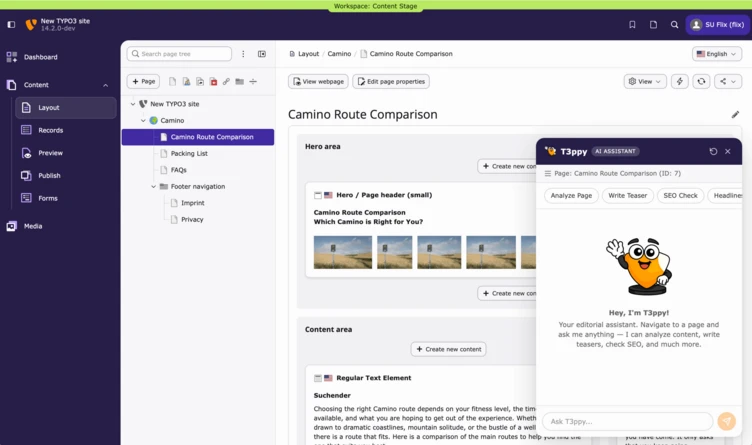Select FAQs page in tree
Viewport: 752px width, 445px height.
(178, 170)
